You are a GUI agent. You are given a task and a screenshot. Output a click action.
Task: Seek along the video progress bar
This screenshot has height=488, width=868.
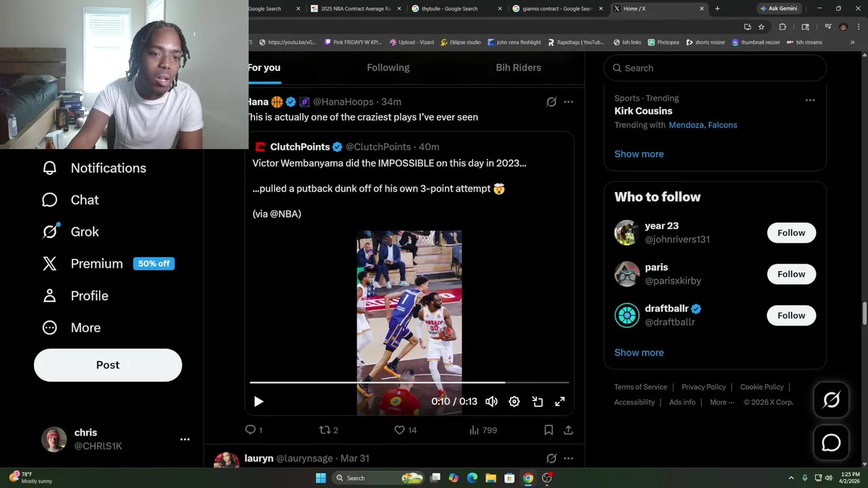pos(409,383)
